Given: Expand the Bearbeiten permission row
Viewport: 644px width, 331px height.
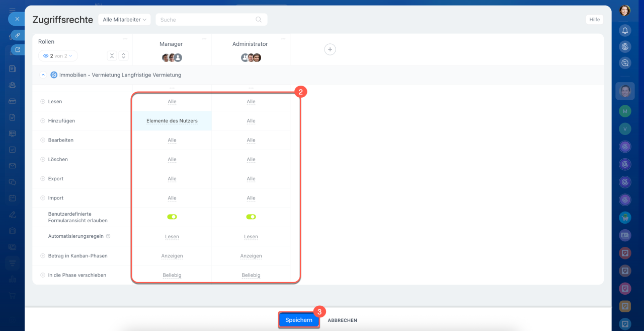Looking at the screenshot, I should click(43, 140).
